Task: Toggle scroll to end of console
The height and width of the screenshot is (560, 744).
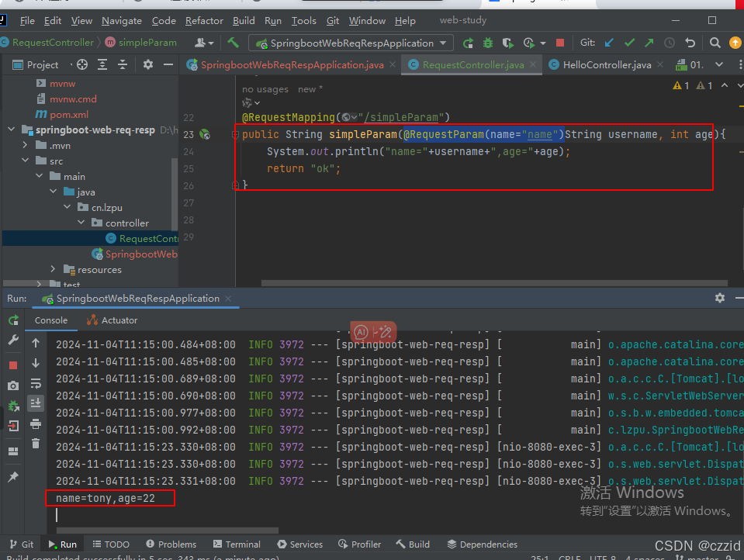Action: [x=36, y=403]
